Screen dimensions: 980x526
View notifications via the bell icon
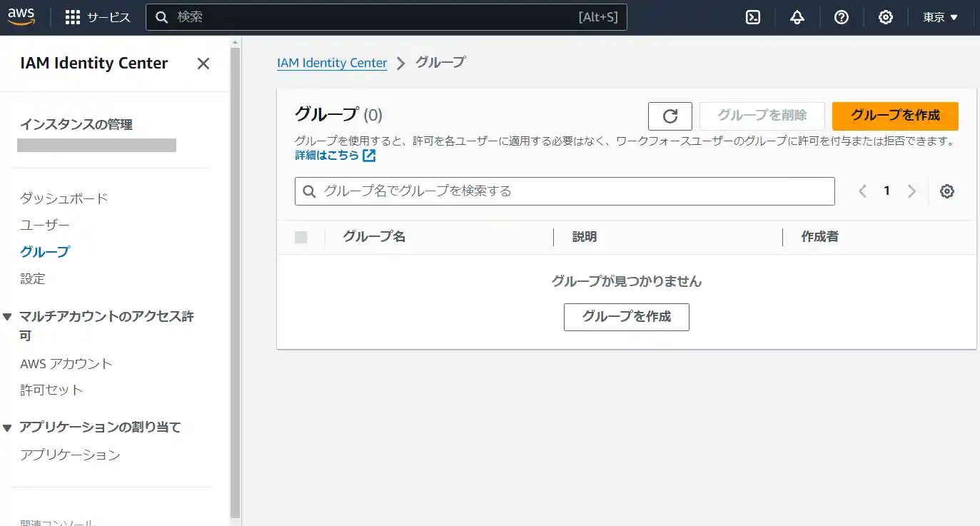coord(797,16)
